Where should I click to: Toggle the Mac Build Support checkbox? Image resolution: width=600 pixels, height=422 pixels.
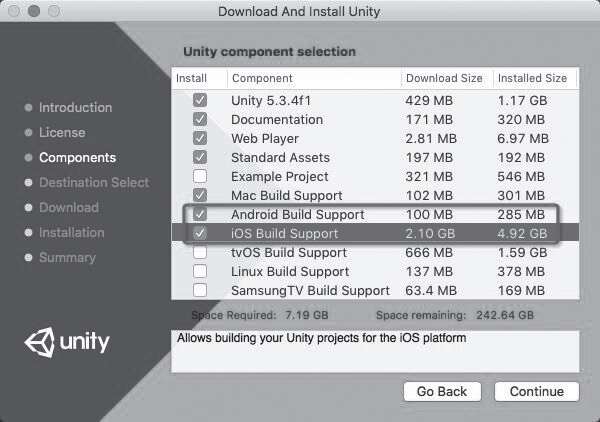point(200,195)
